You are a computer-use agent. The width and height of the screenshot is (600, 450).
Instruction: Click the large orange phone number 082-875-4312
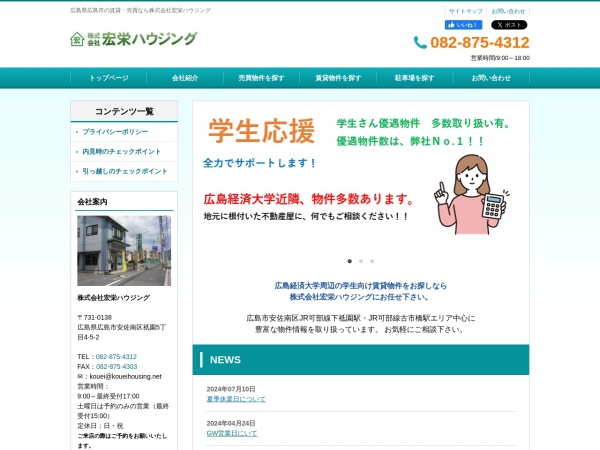coord(480,42)
